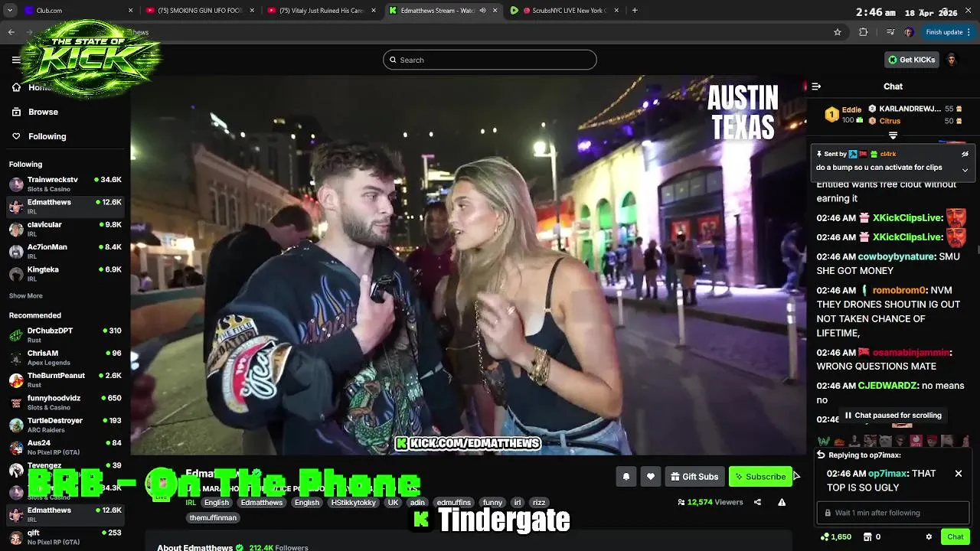Click the rizz tag
Image resolution: width=980 pixels, height=551 pixels.
pyautogui.click(x=539, y=503)
